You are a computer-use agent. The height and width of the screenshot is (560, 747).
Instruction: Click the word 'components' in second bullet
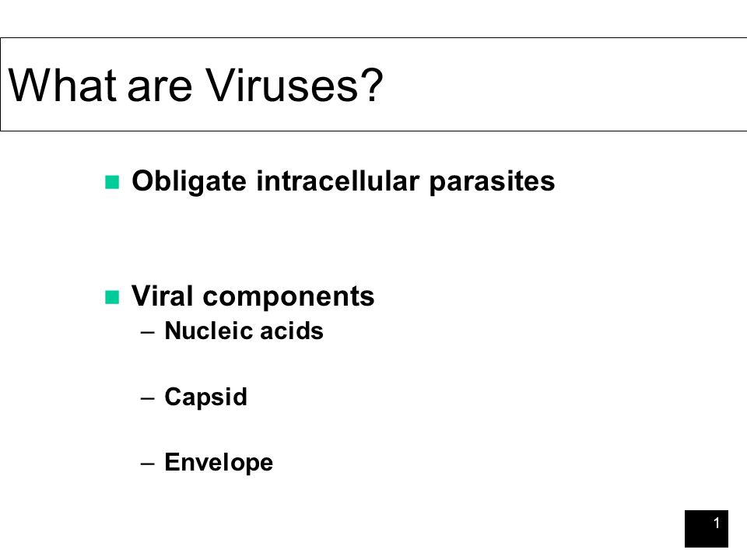point(289,298)
